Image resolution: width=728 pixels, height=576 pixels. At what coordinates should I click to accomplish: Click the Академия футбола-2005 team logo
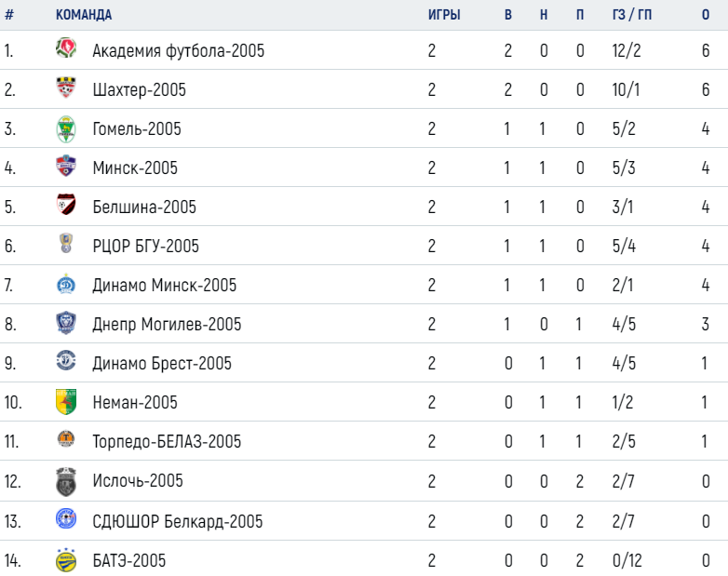coord(66,48)
